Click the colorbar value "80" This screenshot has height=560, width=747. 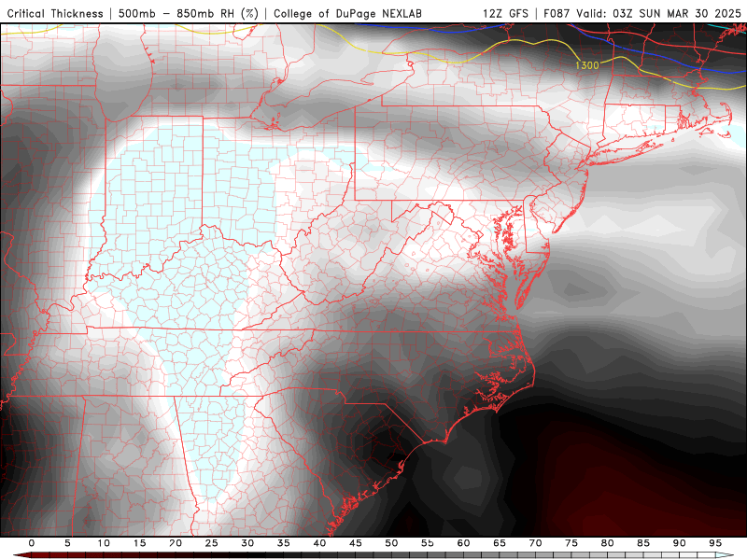pyautogui.click(x=608, y=543)
